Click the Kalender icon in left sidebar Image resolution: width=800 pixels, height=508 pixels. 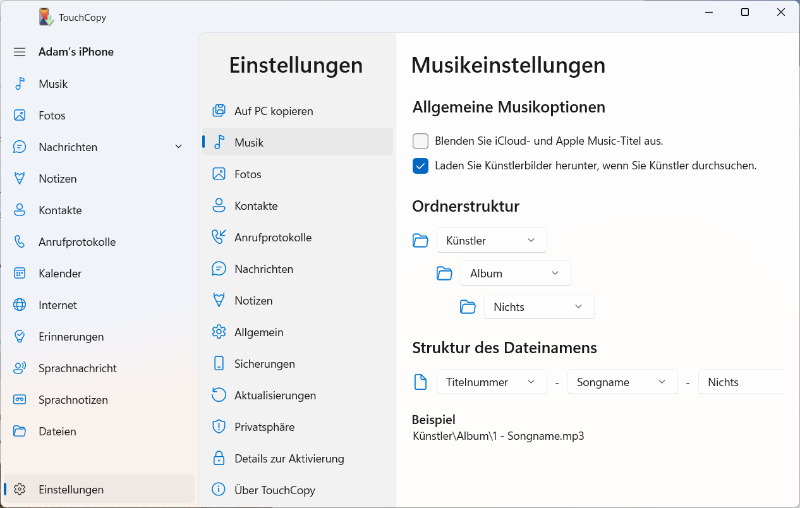[19, 273]
